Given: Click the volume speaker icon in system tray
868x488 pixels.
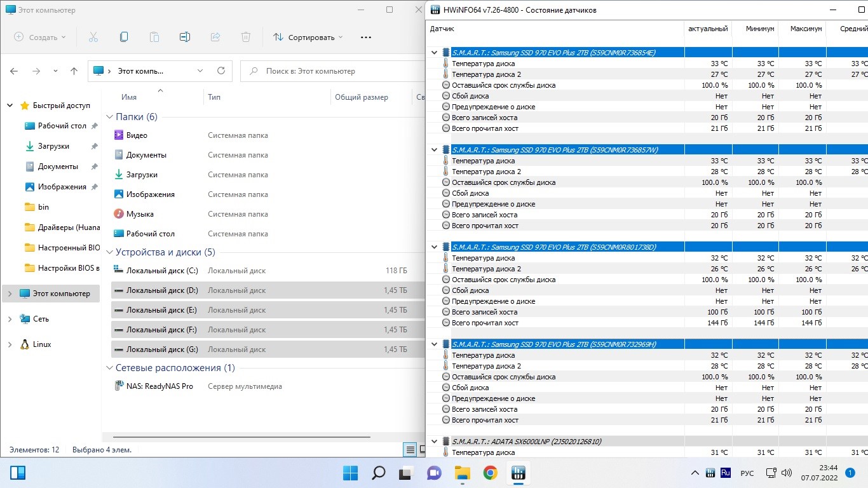Looking at the screenshot, I should 786,473.
